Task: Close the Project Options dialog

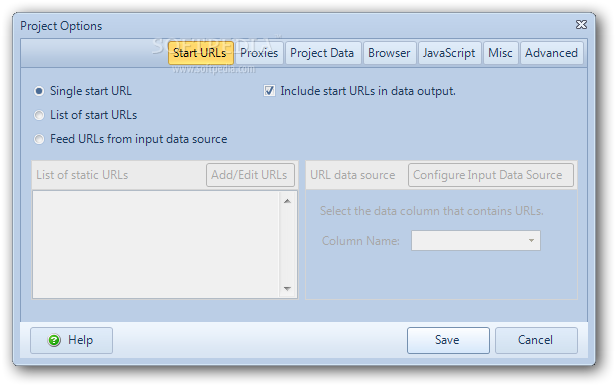Action: pyautogui.click(x=581, y=25)
